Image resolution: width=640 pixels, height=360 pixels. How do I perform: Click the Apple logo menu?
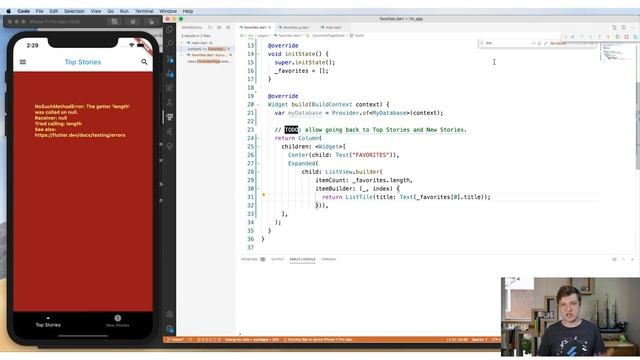[8, 11]
